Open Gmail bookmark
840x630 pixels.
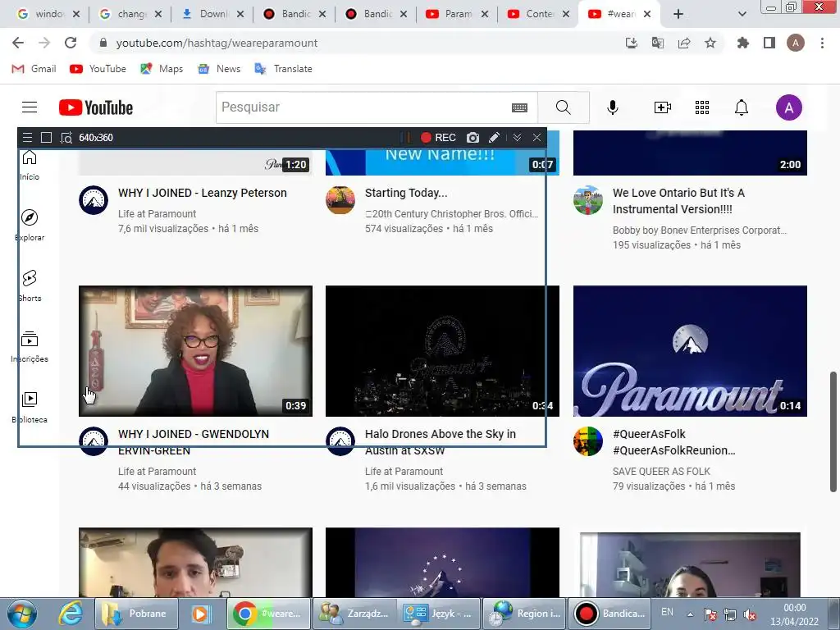(34, 69)
